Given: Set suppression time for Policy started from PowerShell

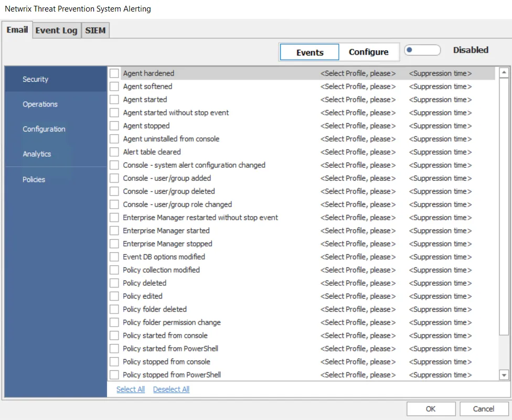Looking at the screenshot, I should pyautogui.click(x=440, y=349).
